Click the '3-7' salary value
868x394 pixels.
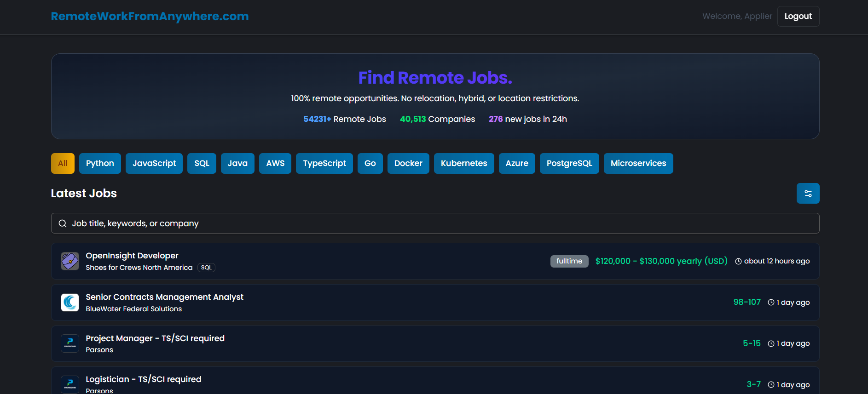pyautogui.click(x=753, y=384)
